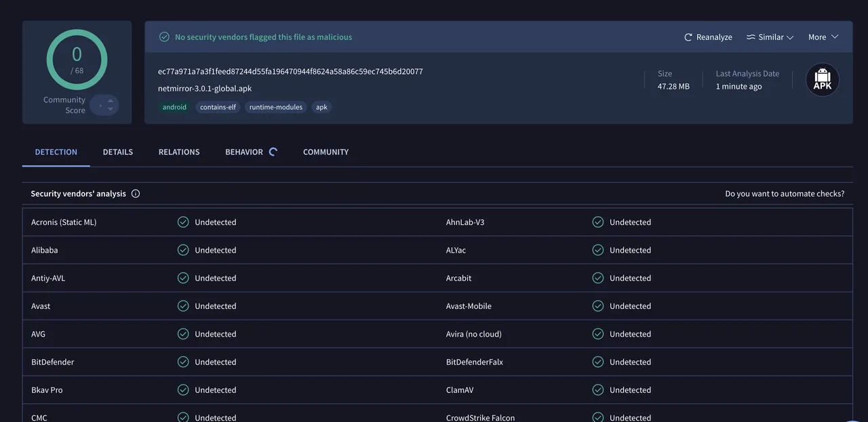Click the Size value 47.28 MB

[673, 87]
